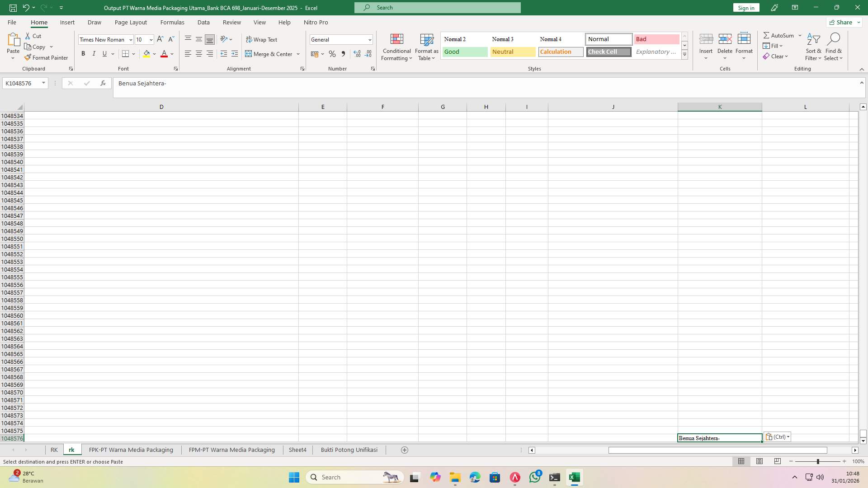Open the 'Bukti Potong Unifikasi' sheet tab
This screenshot has height=488, width=868.
(349, 450)
